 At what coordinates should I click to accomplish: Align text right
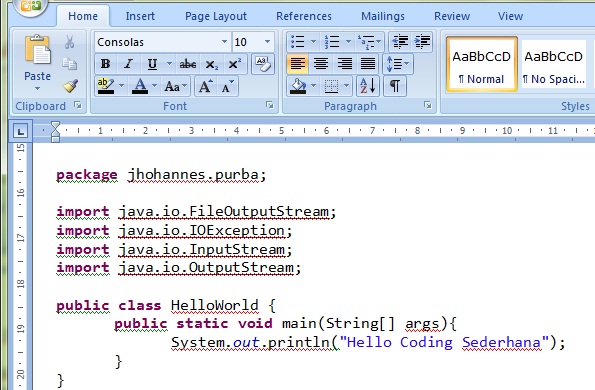[x=345, y=64]
